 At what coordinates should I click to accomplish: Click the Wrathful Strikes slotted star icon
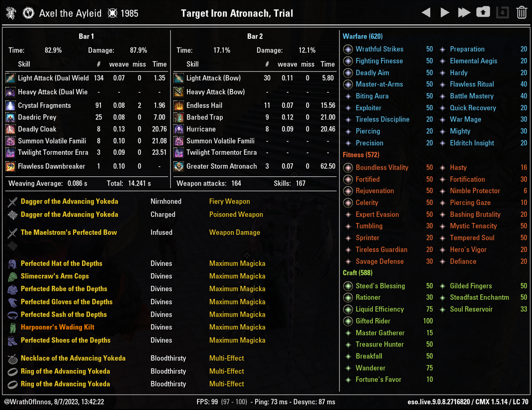click(x=348, y=49)
